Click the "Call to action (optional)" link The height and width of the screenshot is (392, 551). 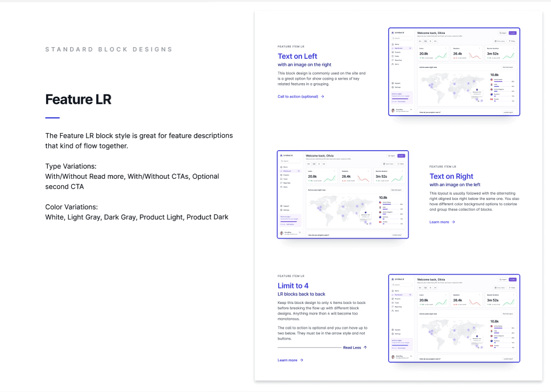click(x=301, y=97)
